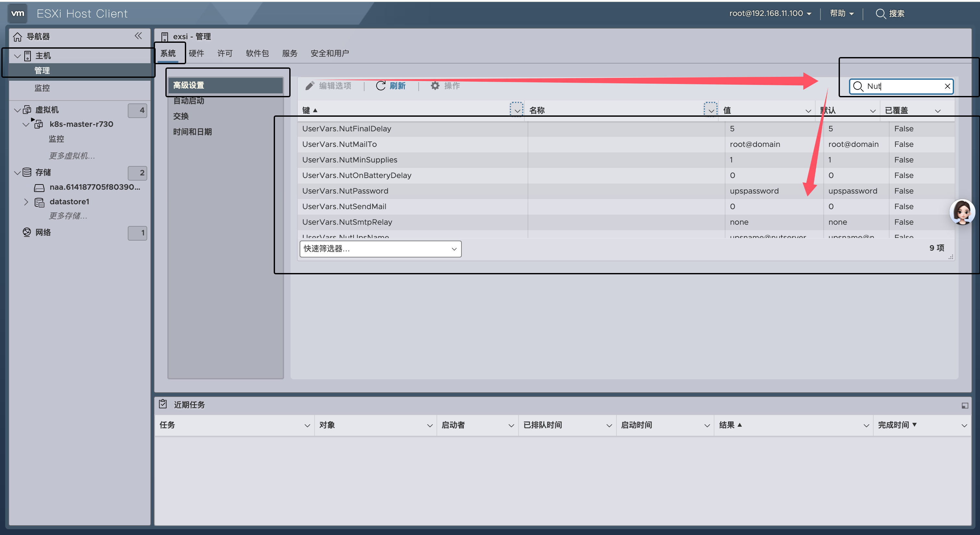Select the UserVars.NutSmtpRelay row

click(x=626, y=222)
